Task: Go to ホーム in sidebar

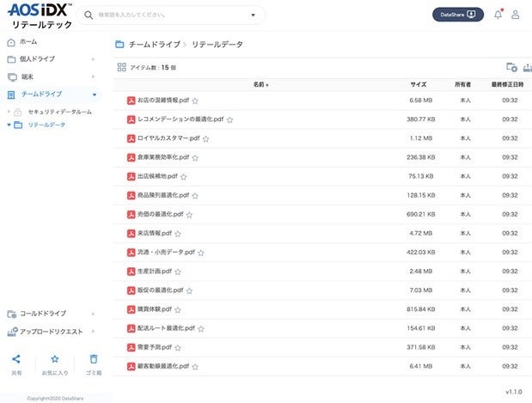Action: click(28, 42)
